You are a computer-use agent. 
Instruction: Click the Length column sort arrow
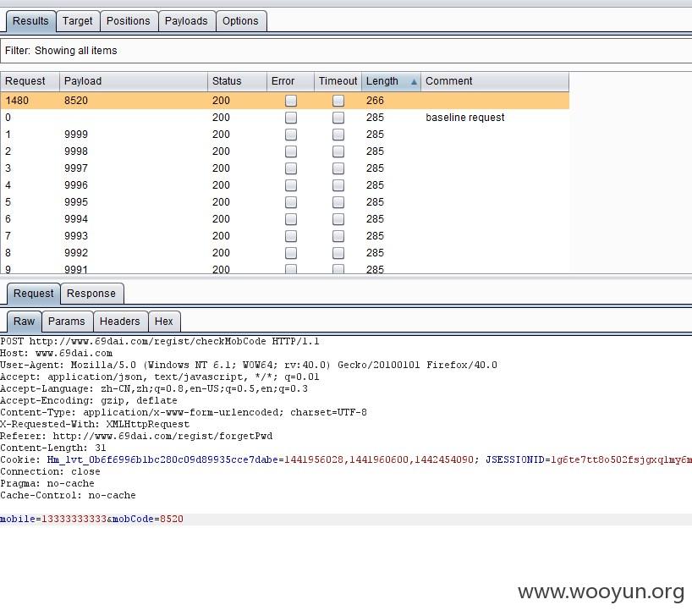click(414, 82)
